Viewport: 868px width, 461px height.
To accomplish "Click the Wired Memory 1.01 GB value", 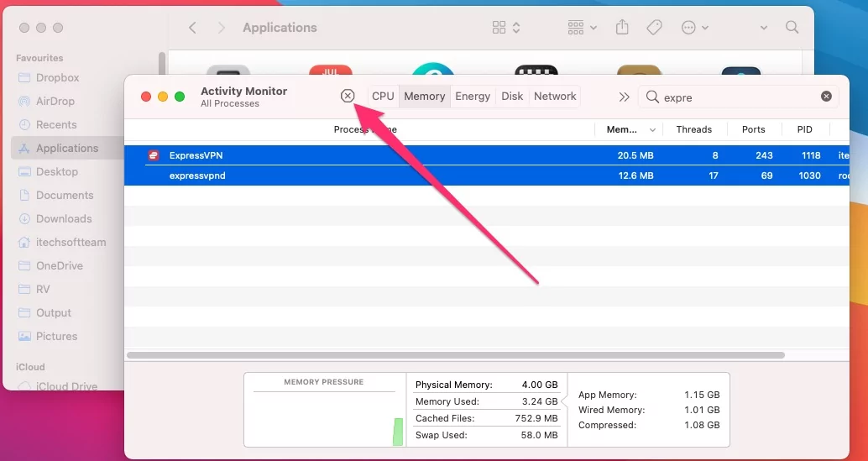I will tap(702, 410).
